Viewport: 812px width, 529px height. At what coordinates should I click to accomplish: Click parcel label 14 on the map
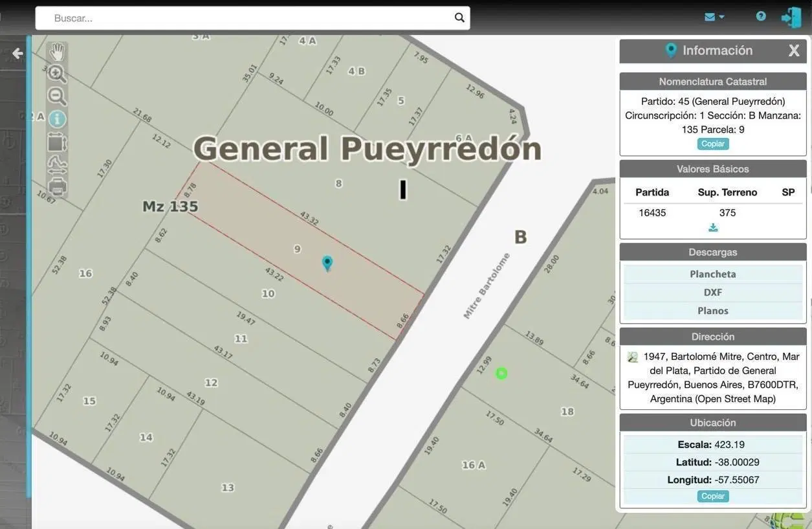[x=146, y=437]
